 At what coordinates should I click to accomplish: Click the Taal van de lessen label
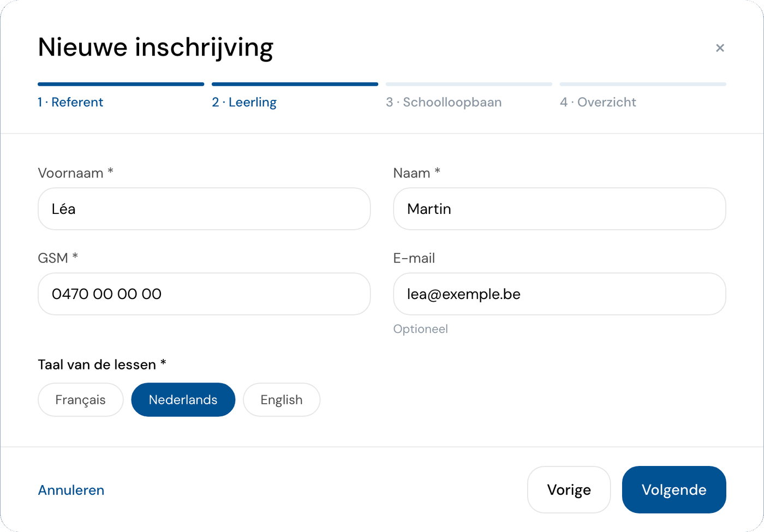(102, 364)
